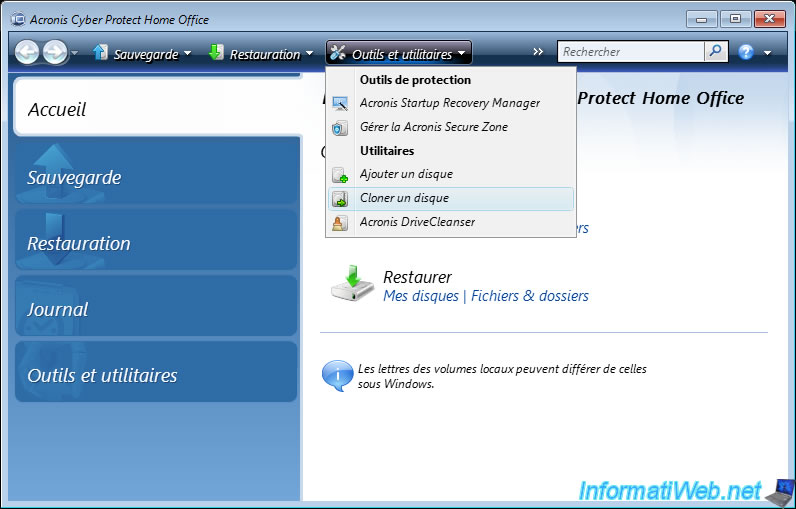Open the Fichiers & dossiers restore link
This screenshot has height=509, width=796.
click(x=529, y=296)
